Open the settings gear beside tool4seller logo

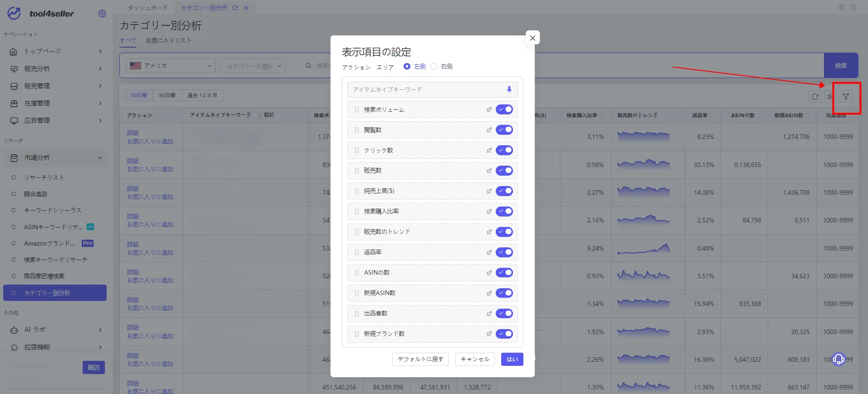102,14
